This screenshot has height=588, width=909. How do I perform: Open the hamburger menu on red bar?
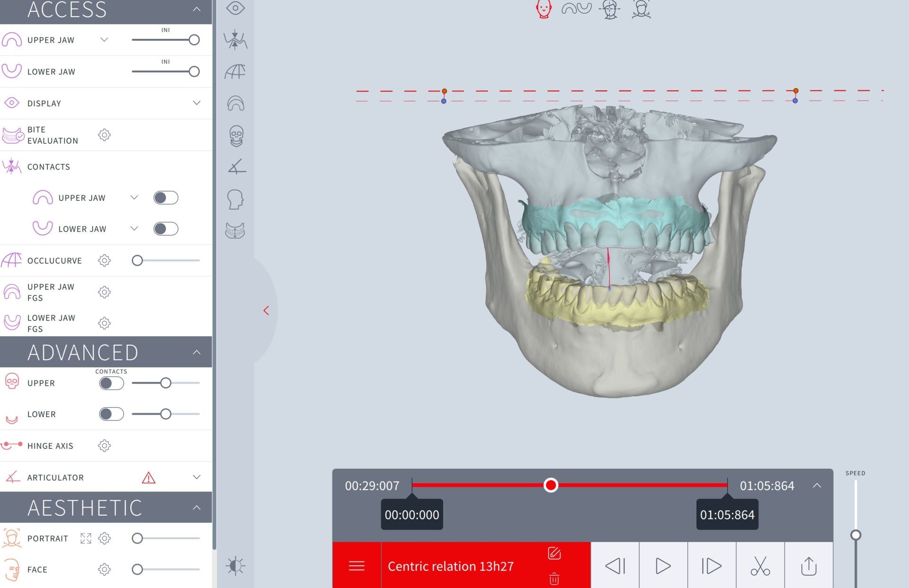[x=356, y=566]
